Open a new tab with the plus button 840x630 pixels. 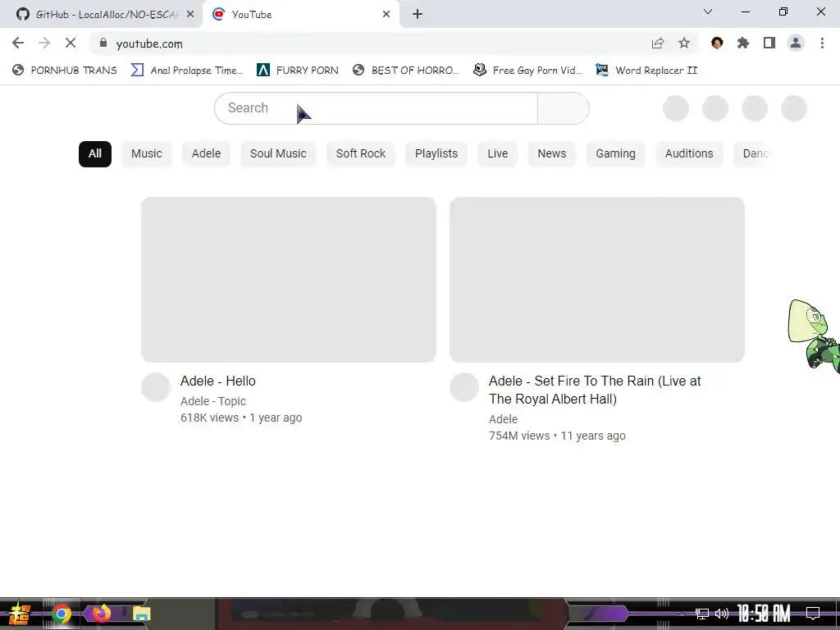pyautogui.click(x=418, y=15)
